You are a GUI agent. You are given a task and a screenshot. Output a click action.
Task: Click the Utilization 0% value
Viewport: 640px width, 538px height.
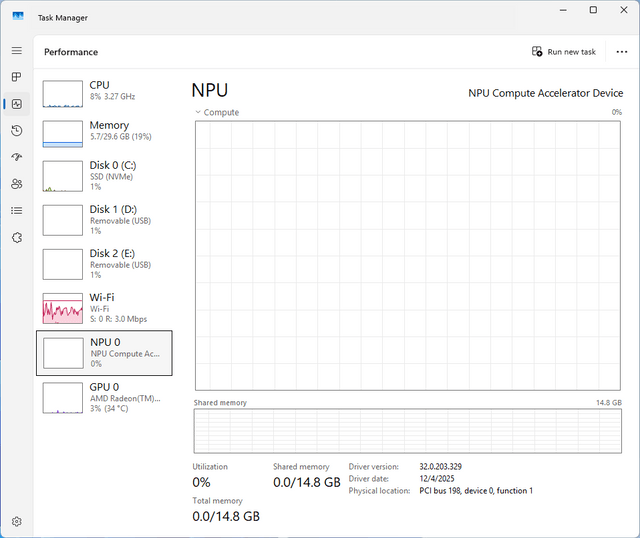(201, 482)
